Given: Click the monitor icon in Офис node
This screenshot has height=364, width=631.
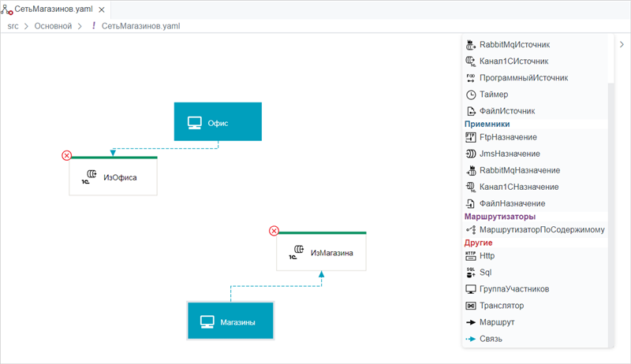Looking at the screenshot, I should [195, 123].
